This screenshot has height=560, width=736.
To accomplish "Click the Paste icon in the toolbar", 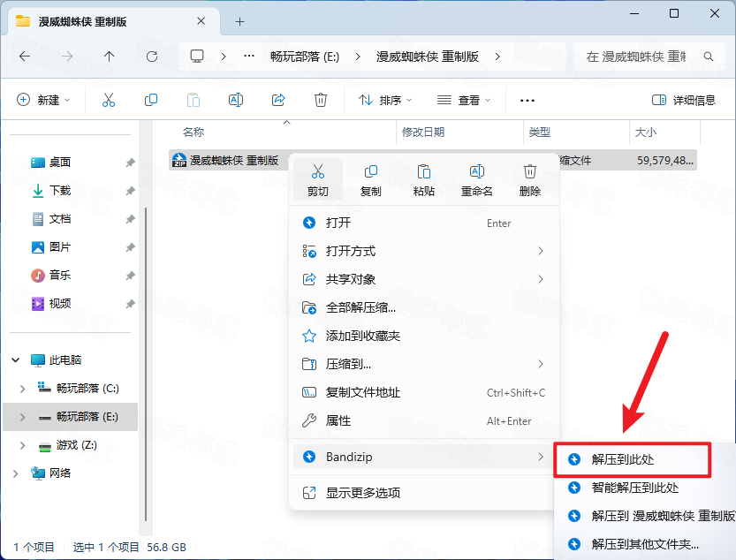I will (x=193, y=100).
